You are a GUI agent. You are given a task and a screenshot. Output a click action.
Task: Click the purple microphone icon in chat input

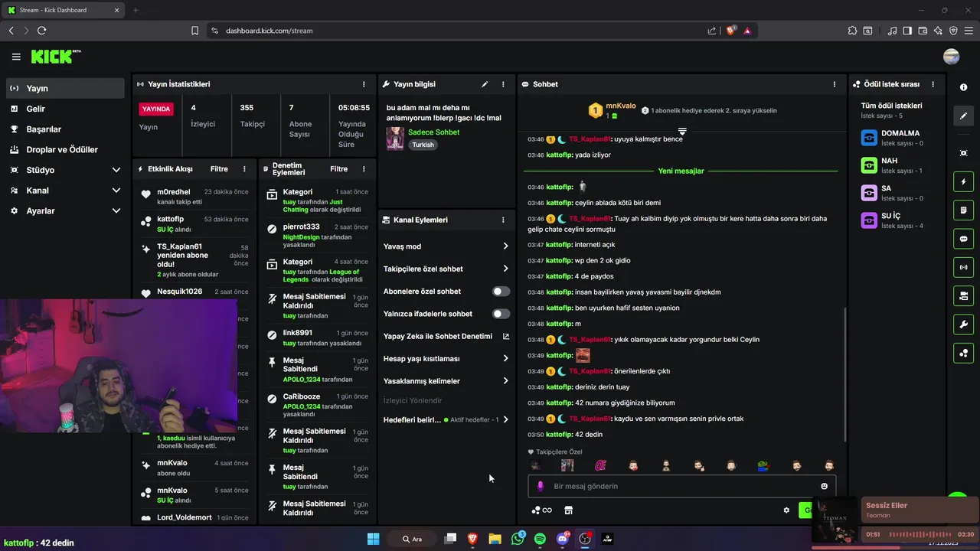click(540, 486)
